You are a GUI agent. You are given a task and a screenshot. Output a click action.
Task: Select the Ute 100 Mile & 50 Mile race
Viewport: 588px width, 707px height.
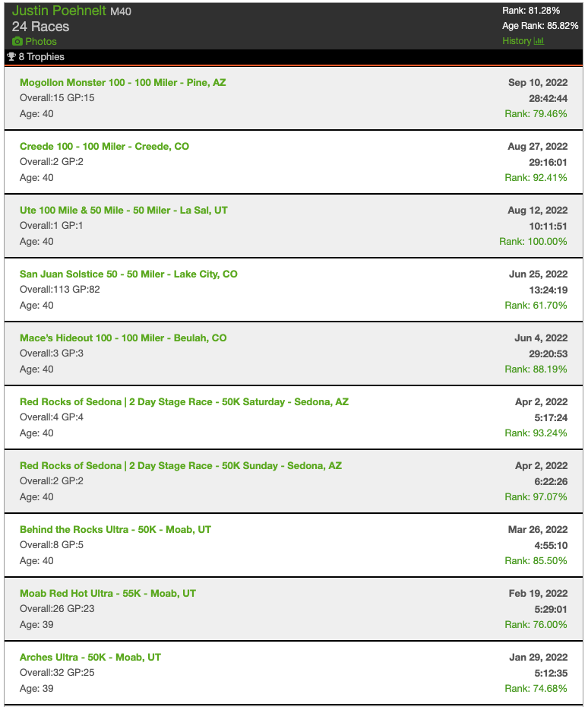123,210
